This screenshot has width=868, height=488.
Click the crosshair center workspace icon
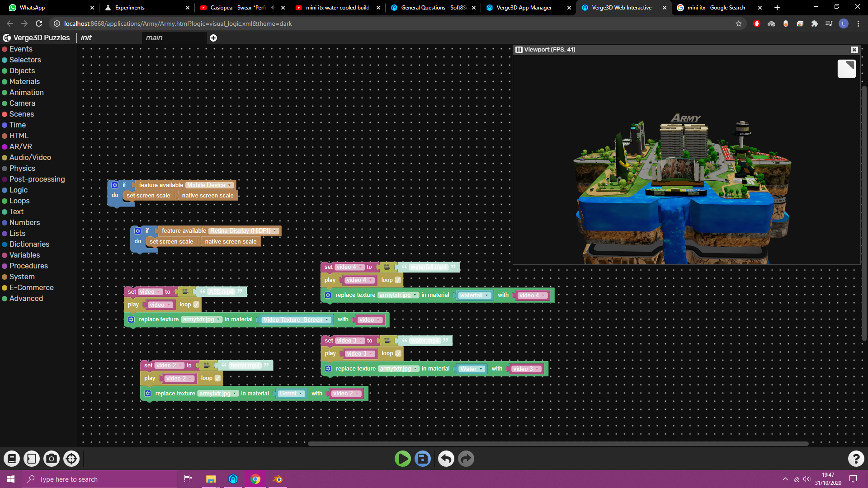coord(71,459)
